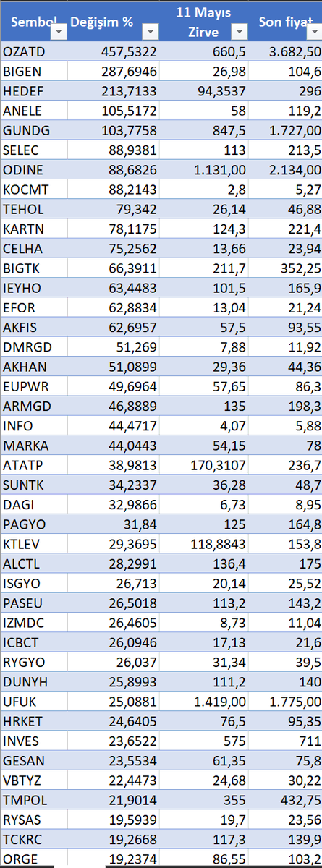
Task: Click the 19,2374 change value for ORGE
Action: (114, 860)
